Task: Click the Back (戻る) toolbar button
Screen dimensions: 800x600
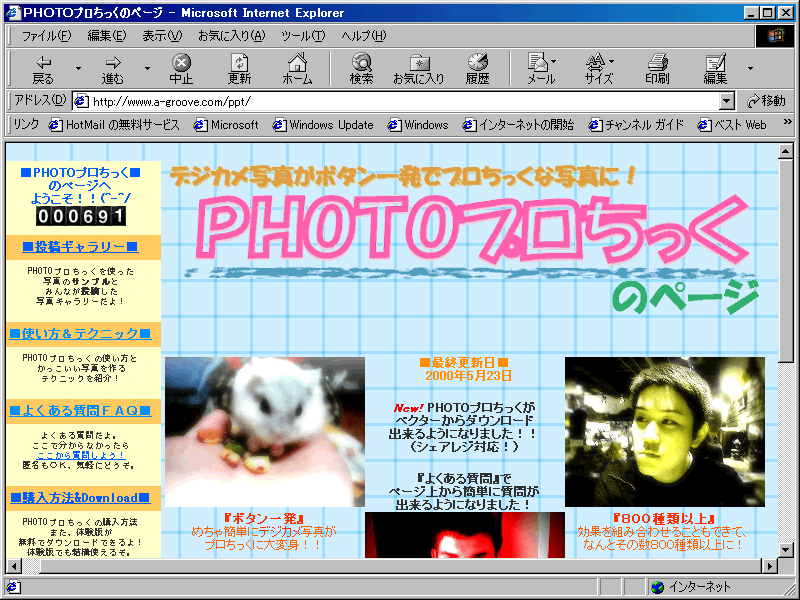Action: [x=43, y=69]
